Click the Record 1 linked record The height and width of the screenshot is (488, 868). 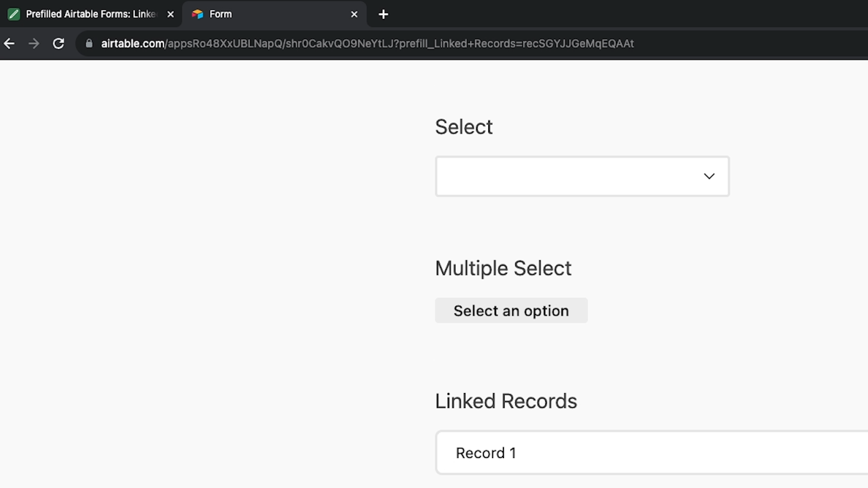486,453
